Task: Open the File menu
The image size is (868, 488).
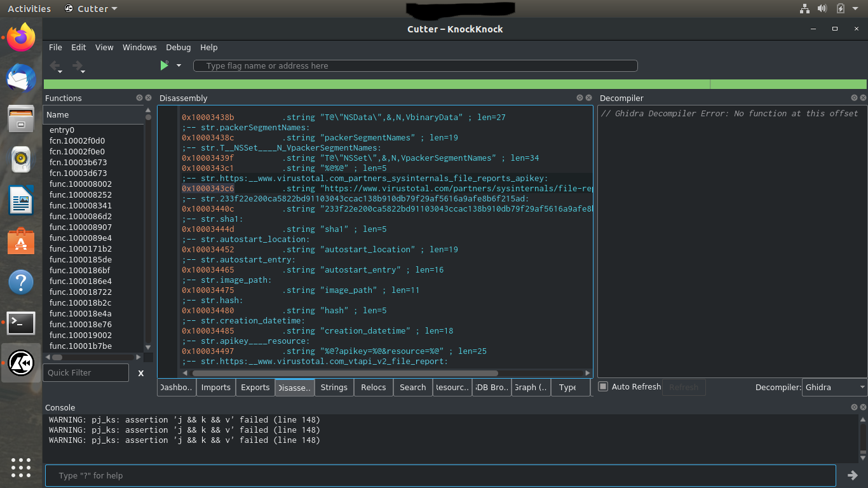Action: (55, 48)
